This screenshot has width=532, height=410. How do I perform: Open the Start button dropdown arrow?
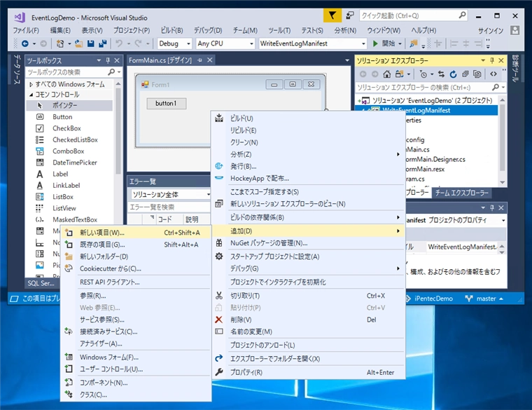[x=400, y=43]
